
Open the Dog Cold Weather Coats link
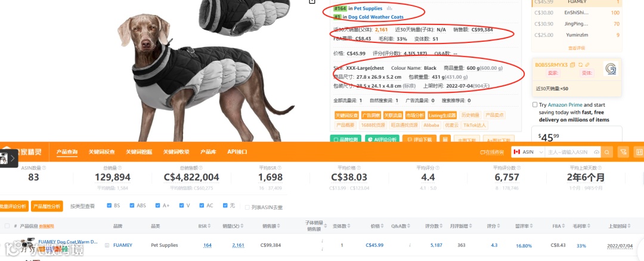(376, 17)
